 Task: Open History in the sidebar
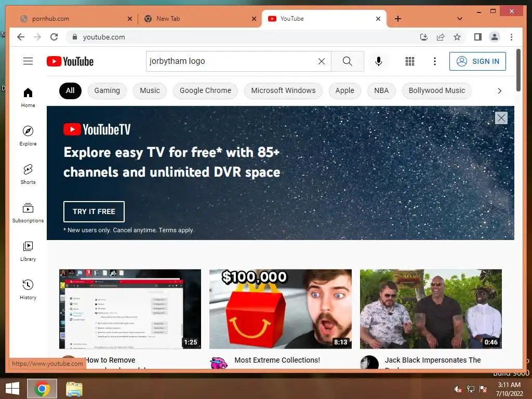pyautogui.click(x=28, y=289)
